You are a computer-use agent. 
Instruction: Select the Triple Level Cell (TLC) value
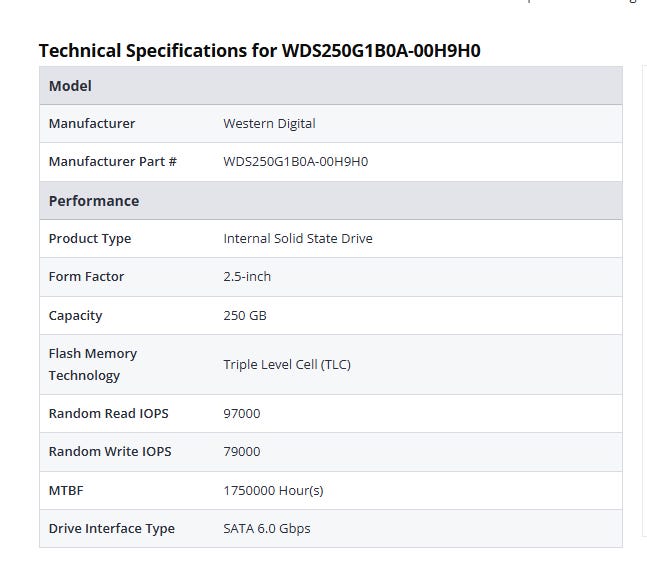pos(286,365)
